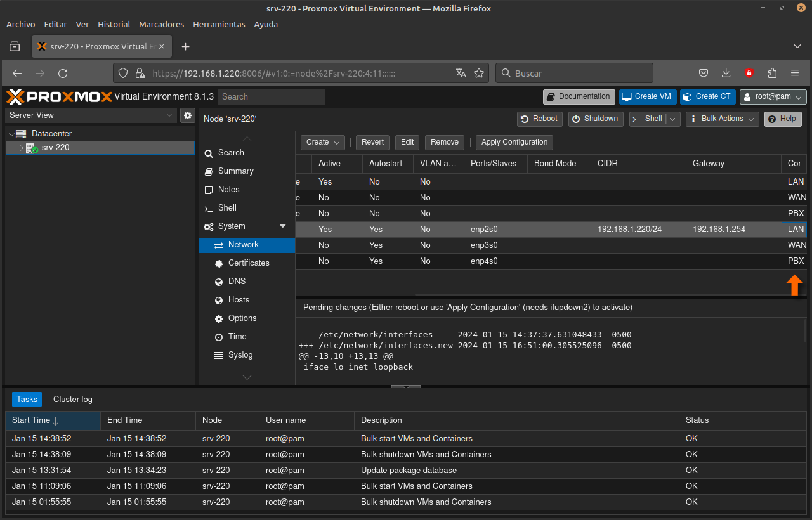Open the Bulk Actions dropdown
The image size is (812, 520).
pyautogui.click(x=722, y=119)
